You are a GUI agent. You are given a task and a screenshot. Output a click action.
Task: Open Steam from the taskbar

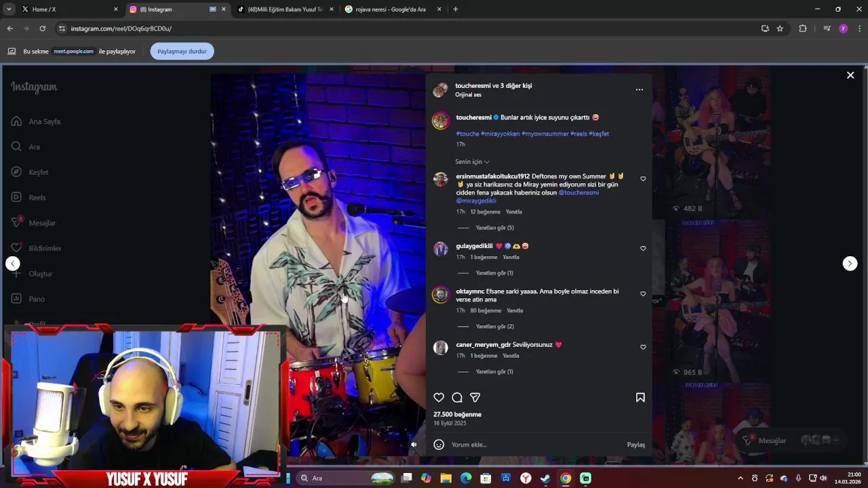coord(545,479)
